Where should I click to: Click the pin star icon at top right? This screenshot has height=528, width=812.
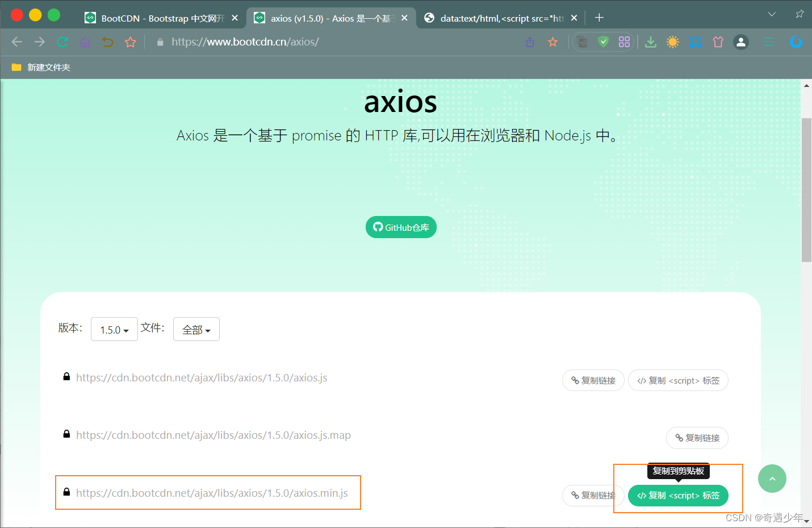(x=800, y=14)
